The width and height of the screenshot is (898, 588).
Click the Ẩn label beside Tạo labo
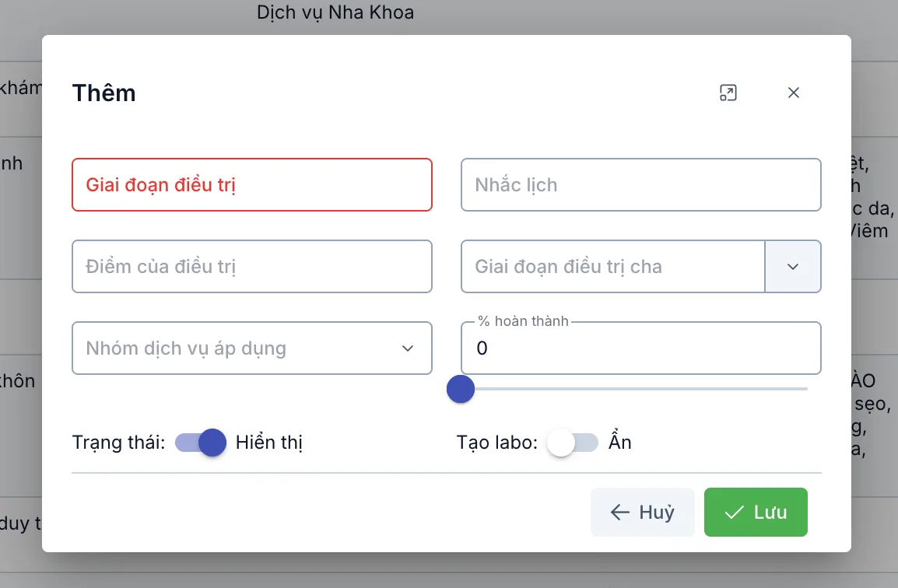coord(620,442)
